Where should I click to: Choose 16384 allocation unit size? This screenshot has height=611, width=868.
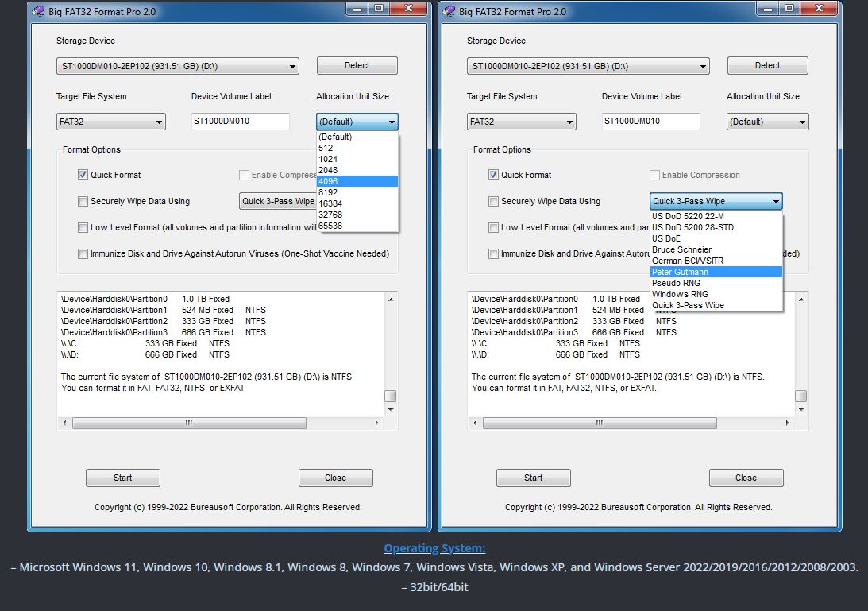[357, 203]
